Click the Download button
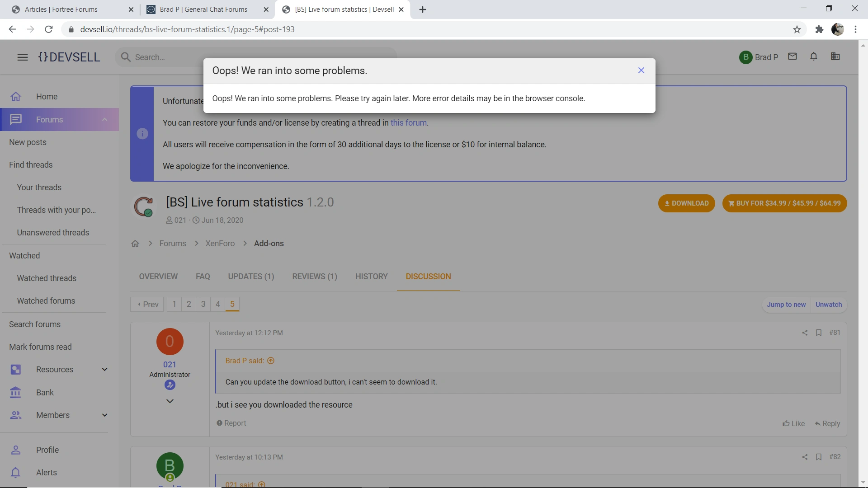Image resolution: width=868 pixels, height=488 pixels. [686, 203]
